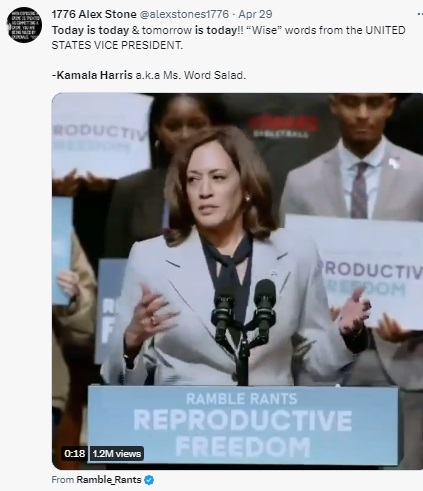Click the 1.2M views badge on the video

click(x=116, y=454)
